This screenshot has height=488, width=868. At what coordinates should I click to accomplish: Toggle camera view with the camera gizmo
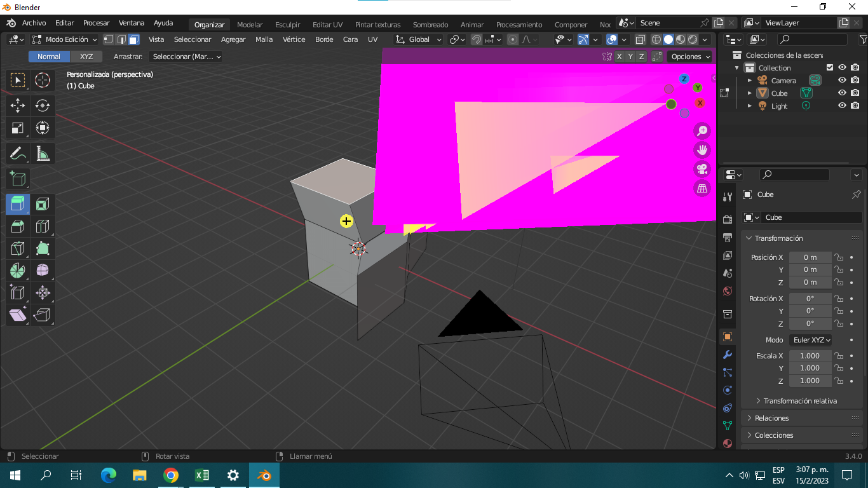702,169
